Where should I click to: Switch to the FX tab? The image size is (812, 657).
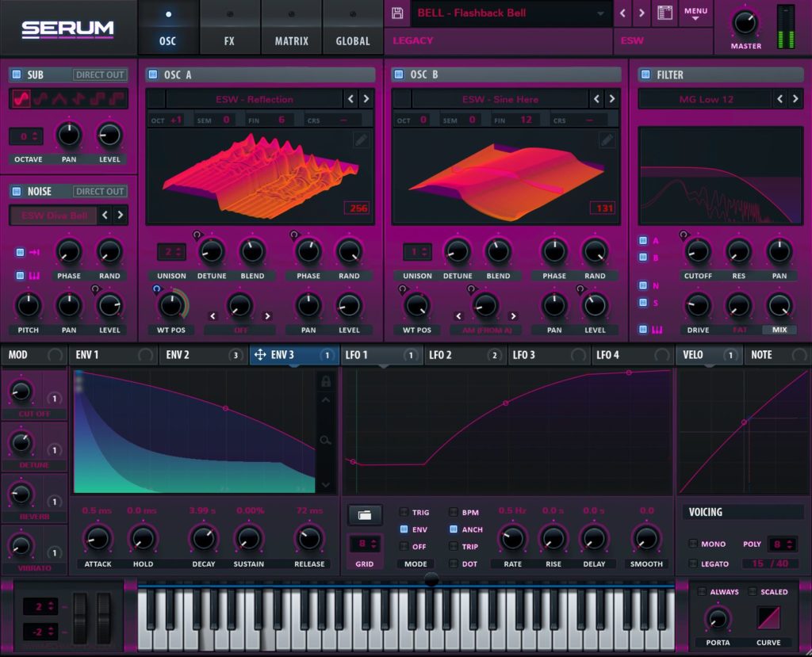(x=229, y=27)
